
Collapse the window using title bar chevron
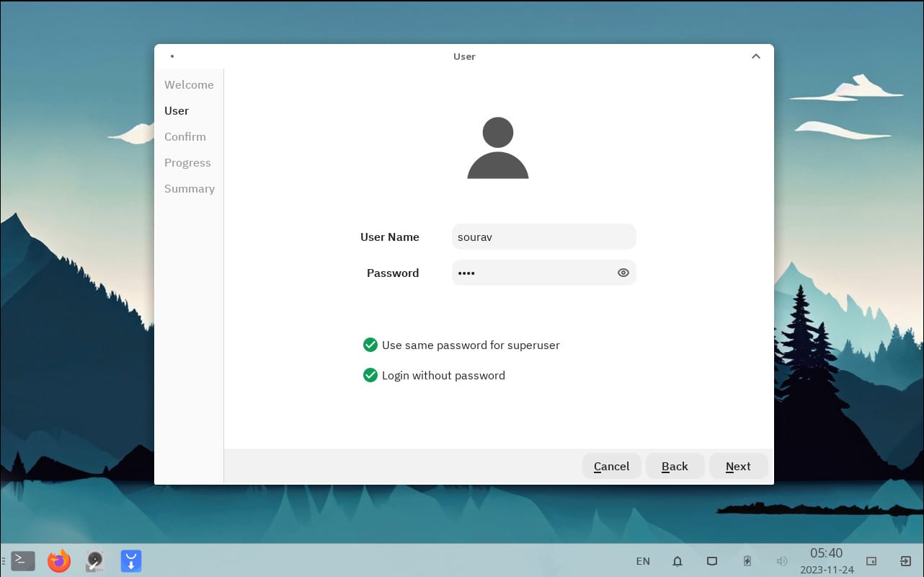[x=755, y=56]
